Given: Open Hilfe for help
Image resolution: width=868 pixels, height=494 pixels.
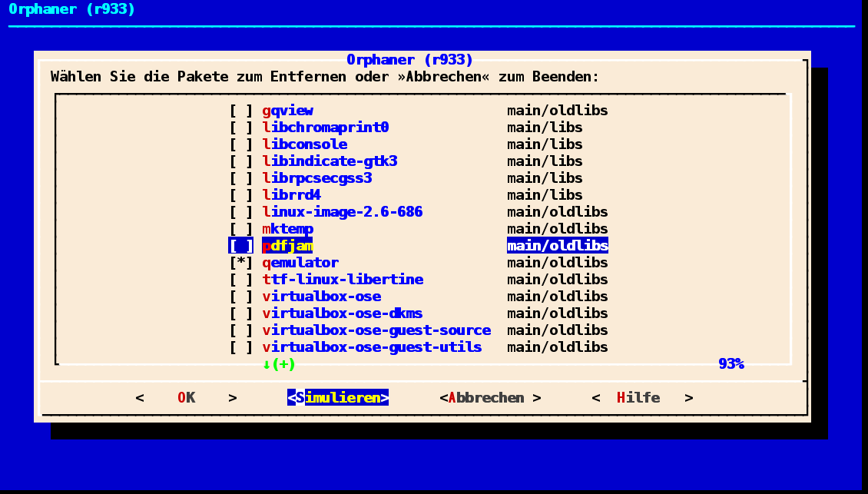Looking at the screenshot, I should click(642, 398).
